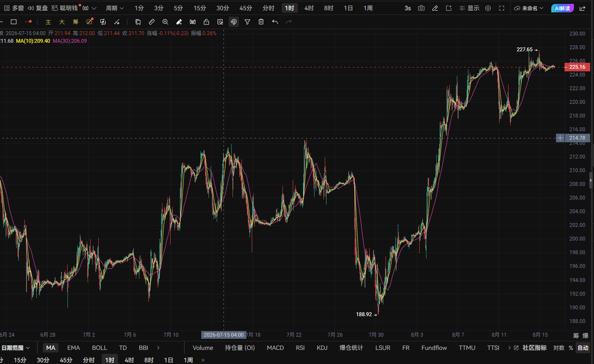Enable the Volume sub-indicator
This screenshot has width=594, height=364.
click(x=203, y=348)
